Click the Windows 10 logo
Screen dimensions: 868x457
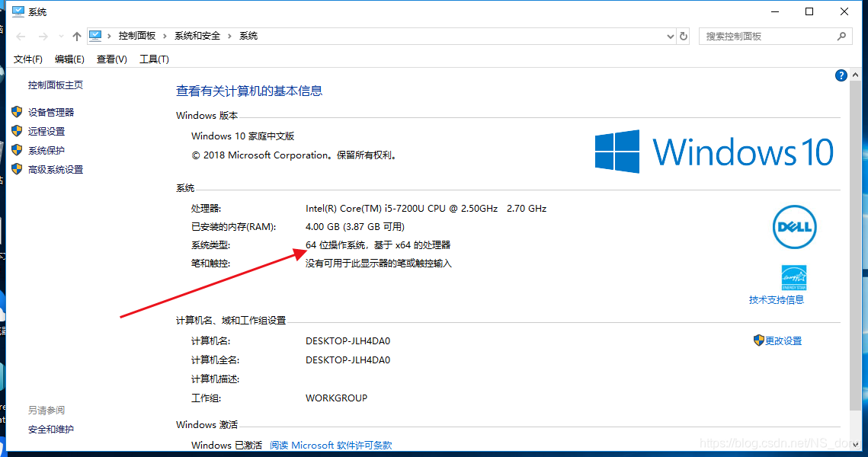714,152
